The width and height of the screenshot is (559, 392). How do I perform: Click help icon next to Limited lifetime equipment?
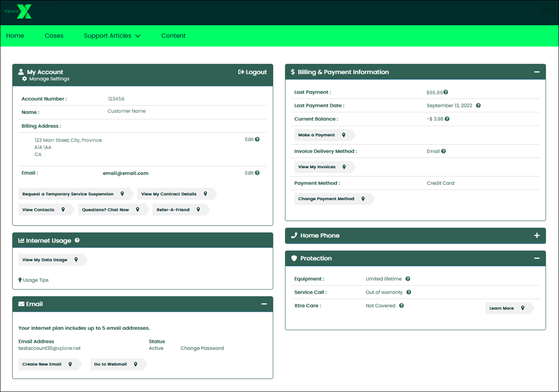(x=408, y=279)
